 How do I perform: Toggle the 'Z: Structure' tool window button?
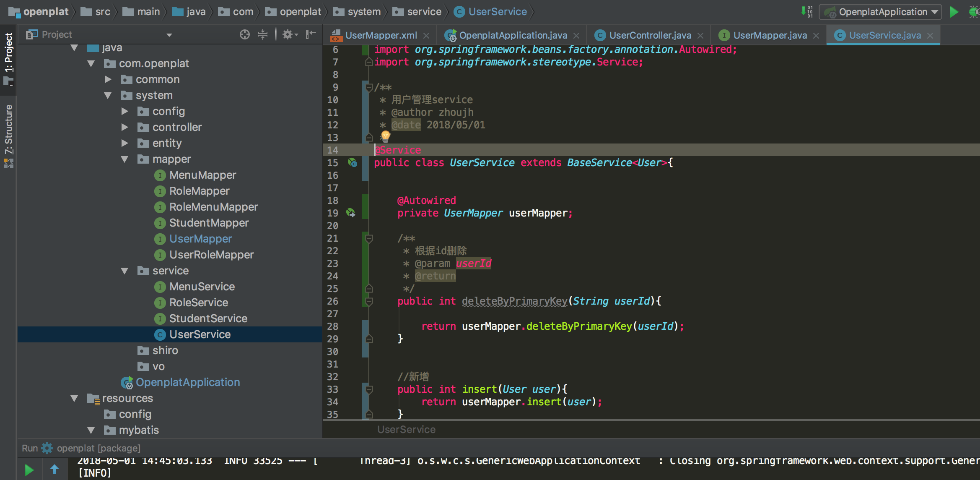click(x=8, y=126)
